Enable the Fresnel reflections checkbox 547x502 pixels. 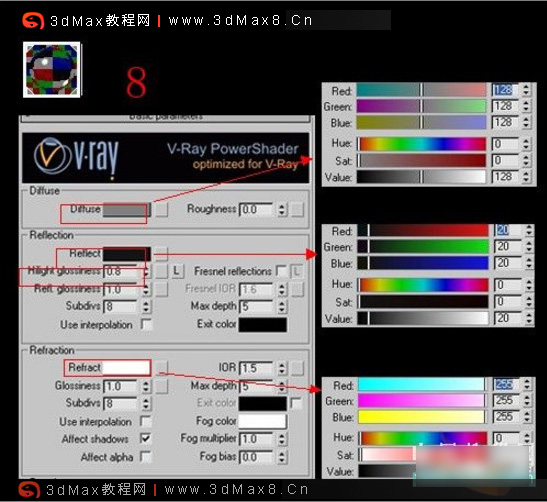tap(281, 271)
